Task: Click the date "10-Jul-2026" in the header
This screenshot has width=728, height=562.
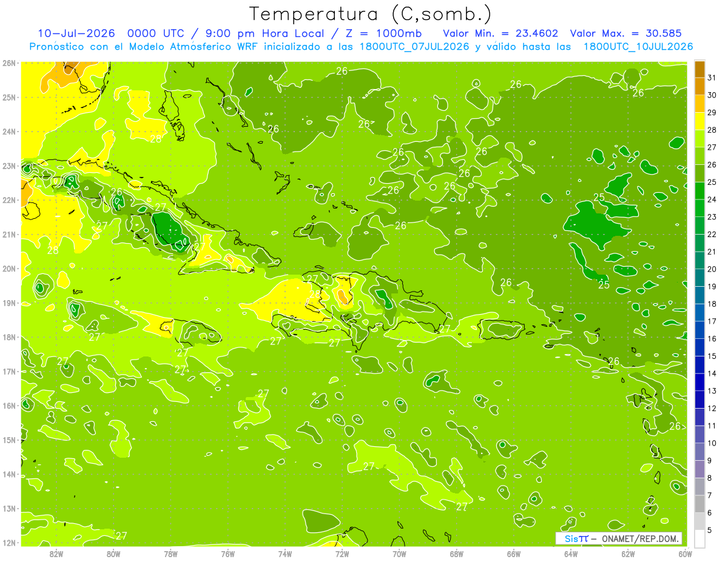Action: point(75,33)
